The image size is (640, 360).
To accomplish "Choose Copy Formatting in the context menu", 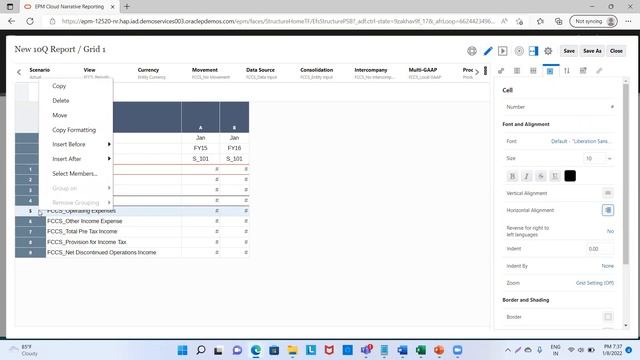I will click(74, 130).
